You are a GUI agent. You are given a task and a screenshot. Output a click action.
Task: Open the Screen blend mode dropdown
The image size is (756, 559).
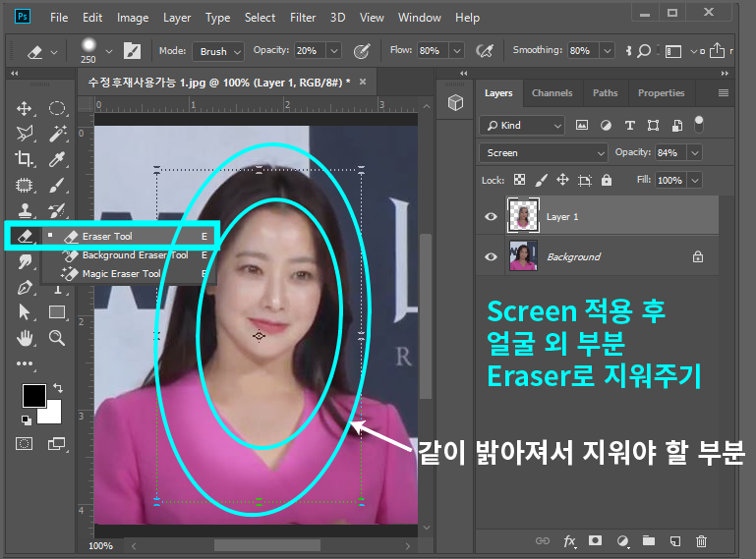(543, 152)
